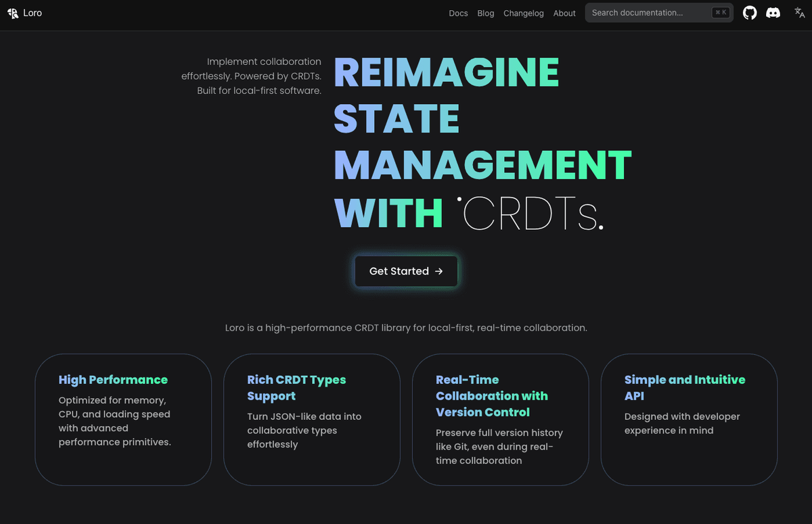Click text 'Turn JSON-like data into collaborative types'
The image size is (812, 524).
click(304, 423)
